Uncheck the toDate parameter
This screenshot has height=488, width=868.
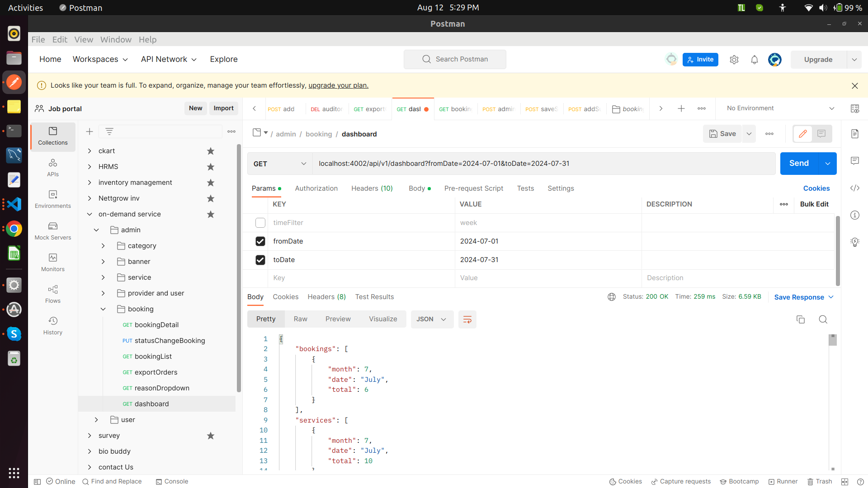coord(260,260)
